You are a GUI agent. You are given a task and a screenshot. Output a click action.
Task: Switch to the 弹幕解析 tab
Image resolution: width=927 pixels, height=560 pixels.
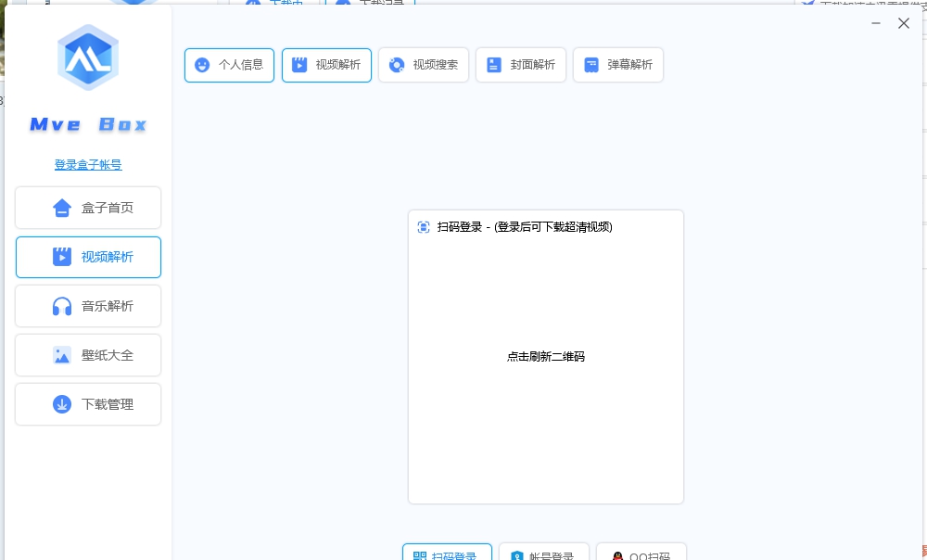pos(617,65)
